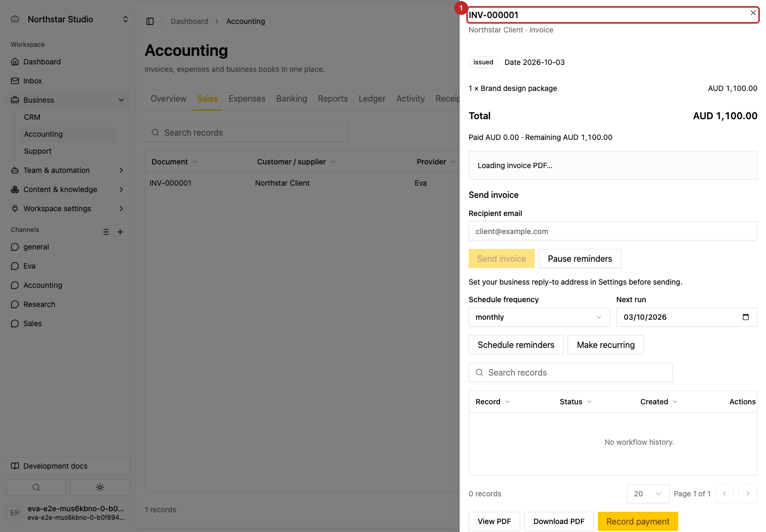Click the sidebar search icon button

click(36, 487)
